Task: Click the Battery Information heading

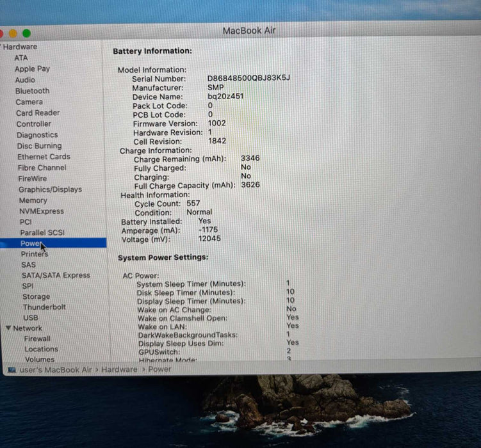Action: tap(152, 51)
